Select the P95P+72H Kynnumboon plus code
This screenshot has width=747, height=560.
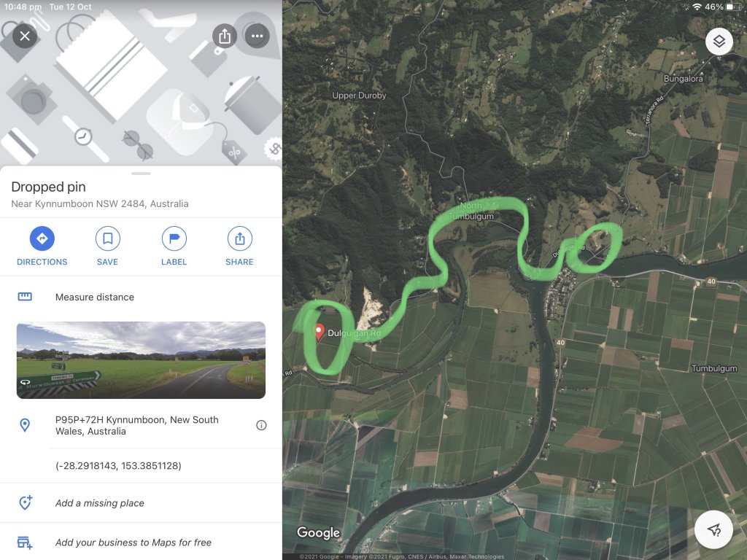[137, 425]
